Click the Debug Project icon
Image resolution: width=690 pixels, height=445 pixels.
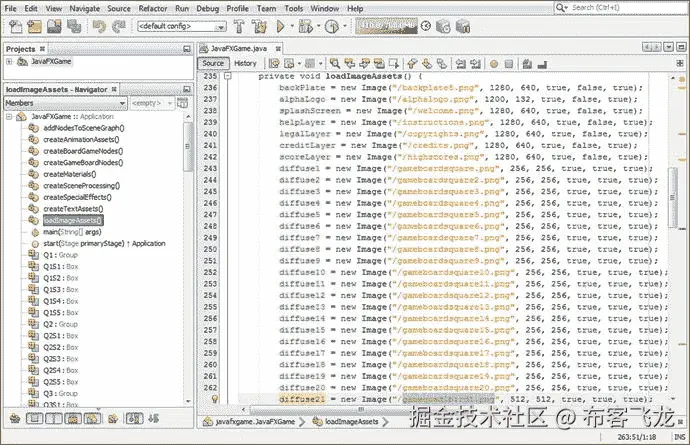click(x=305, y=27)
